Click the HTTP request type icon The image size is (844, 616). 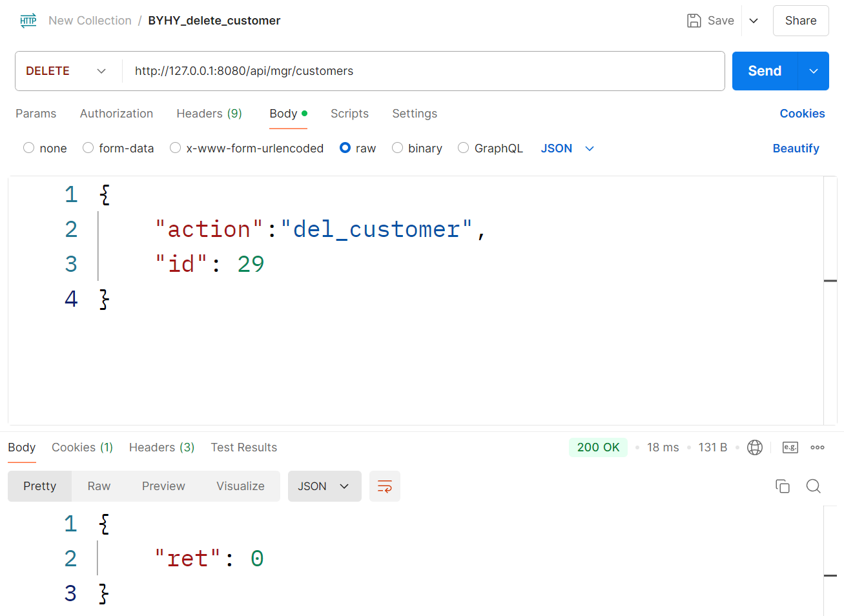[28, 21]
